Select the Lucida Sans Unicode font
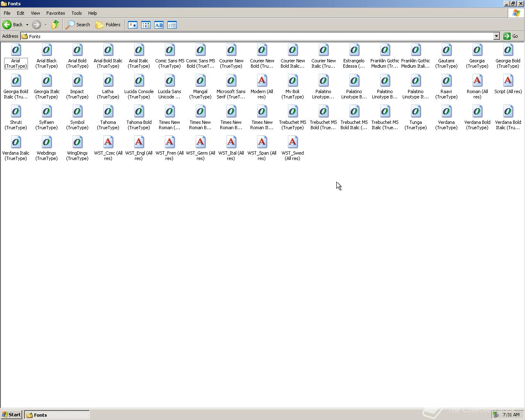Image resolution: width=525 pixels, height=420 pixels. click(x=169, y=81)
